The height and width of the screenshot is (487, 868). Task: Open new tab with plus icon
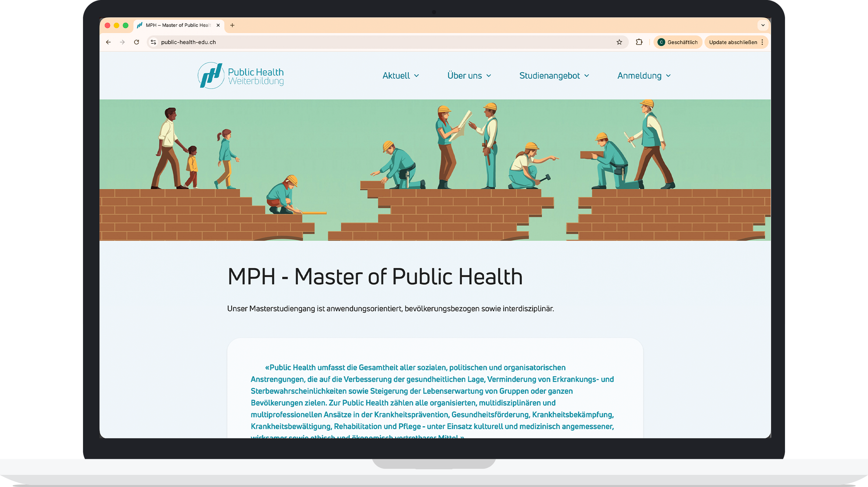coord(232,25)
